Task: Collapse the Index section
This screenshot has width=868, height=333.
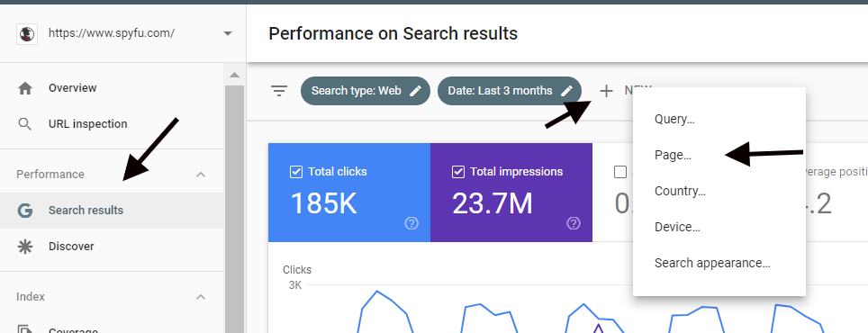Action: click(x=201, y=297)
